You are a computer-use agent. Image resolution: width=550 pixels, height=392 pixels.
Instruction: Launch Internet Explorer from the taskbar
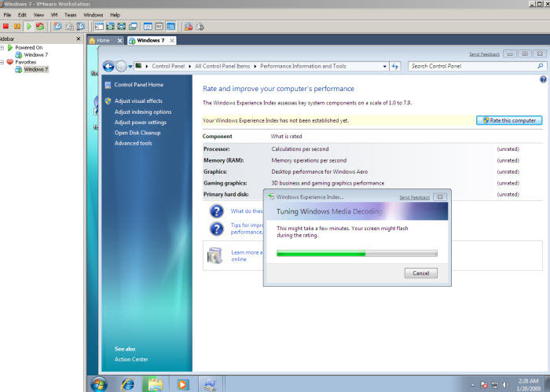pyautogui.click(x=127, y=385)
